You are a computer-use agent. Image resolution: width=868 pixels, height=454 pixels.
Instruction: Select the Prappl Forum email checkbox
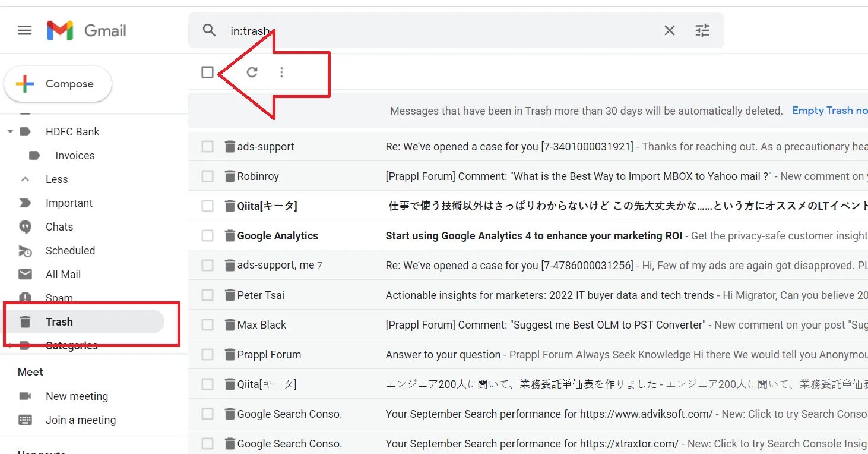pyautogui.click(x=207, y=355)
